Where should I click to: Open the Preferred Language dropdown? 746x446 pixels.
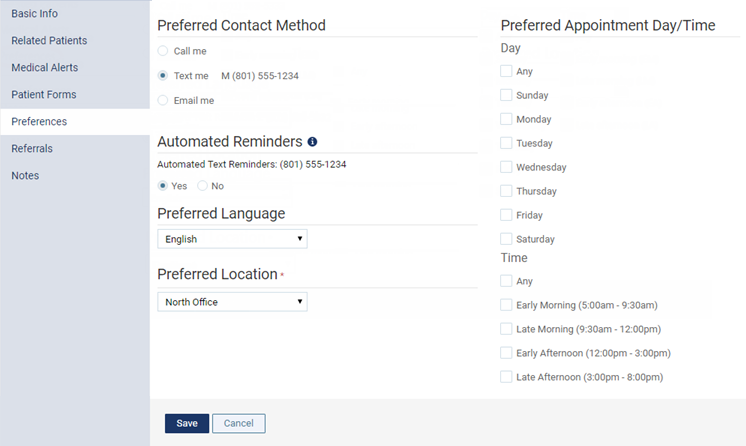point(232,239)
